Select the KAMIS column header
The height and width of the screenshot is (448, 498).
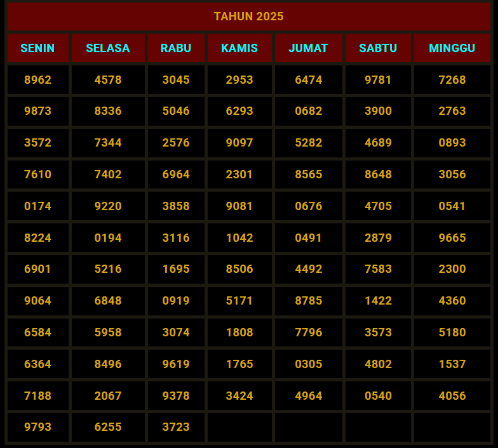tap(239, 48)
